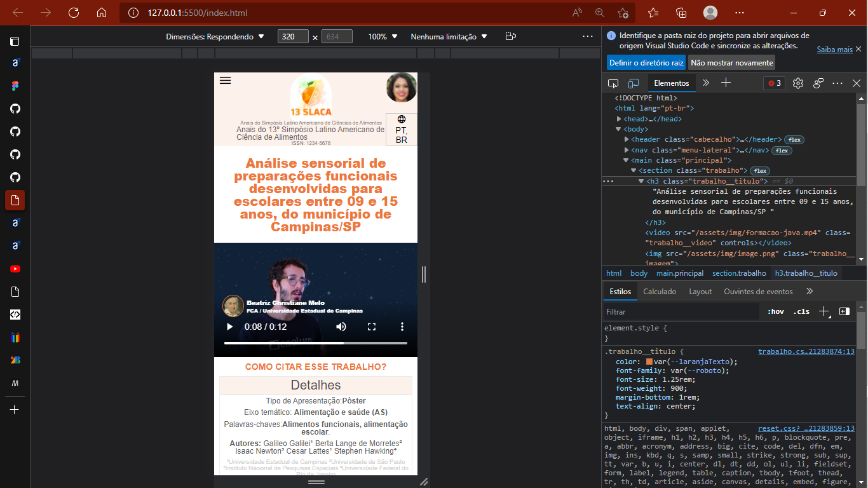Collapse the main class principal node

(627, 161)
